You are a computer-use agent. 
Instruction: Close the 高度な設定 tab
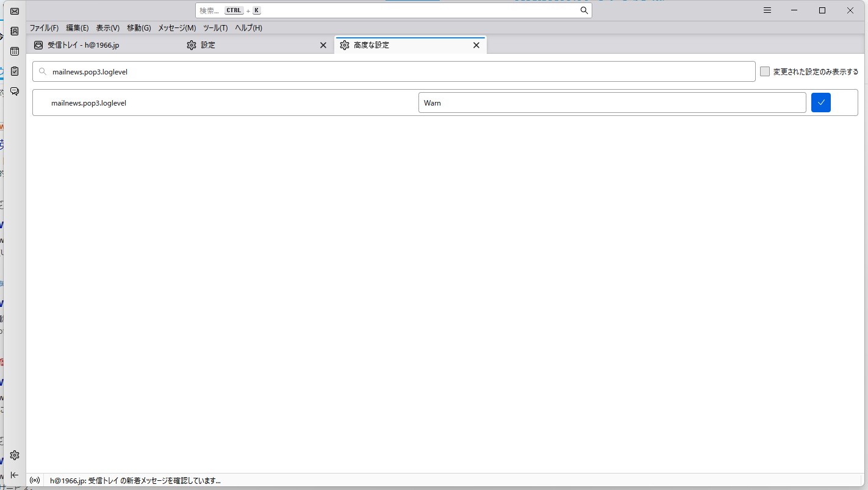pyautogui.click(x=476, y=45)
